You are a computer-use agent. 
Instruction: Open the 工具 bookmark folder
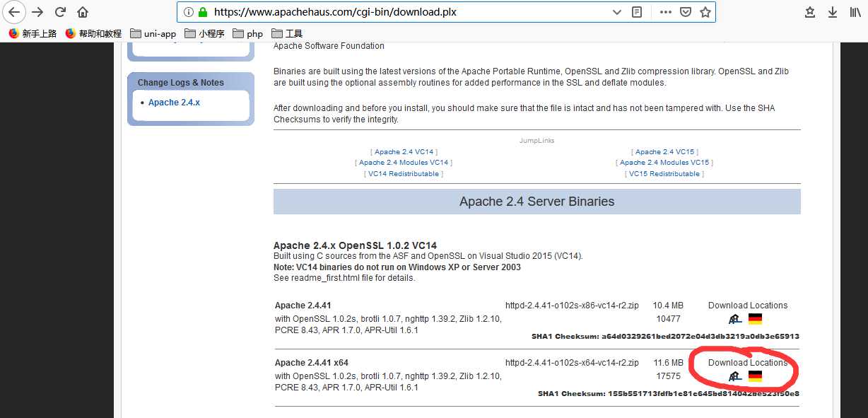[x=286, y=33]
